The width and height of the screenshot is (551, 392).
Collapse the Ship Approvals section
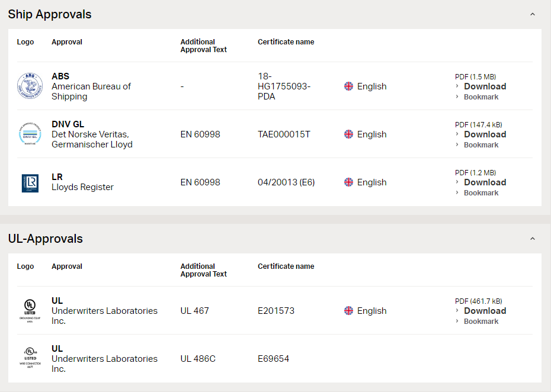coord(533,14)
